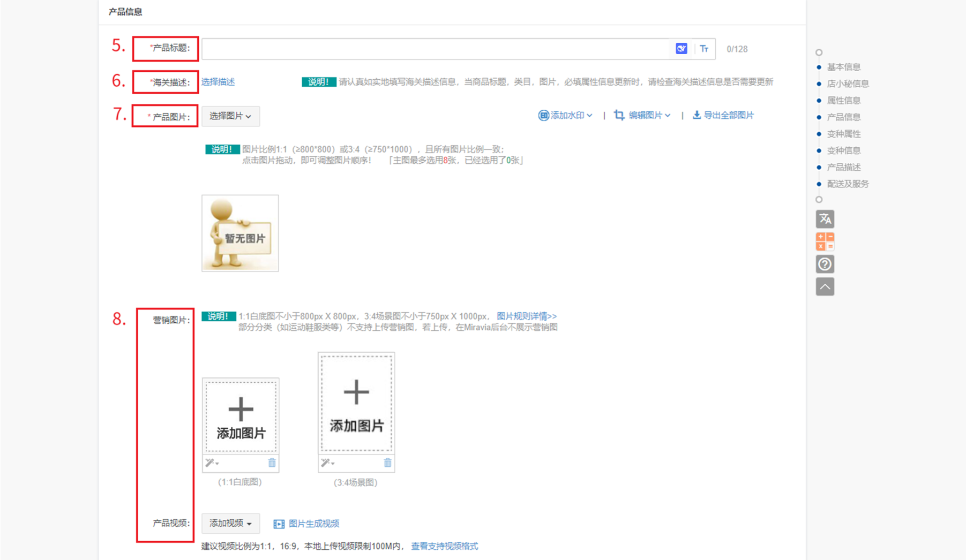Screen dimensions: 966x560
Task: Jump to 产品信息 section
Action: 844,117
